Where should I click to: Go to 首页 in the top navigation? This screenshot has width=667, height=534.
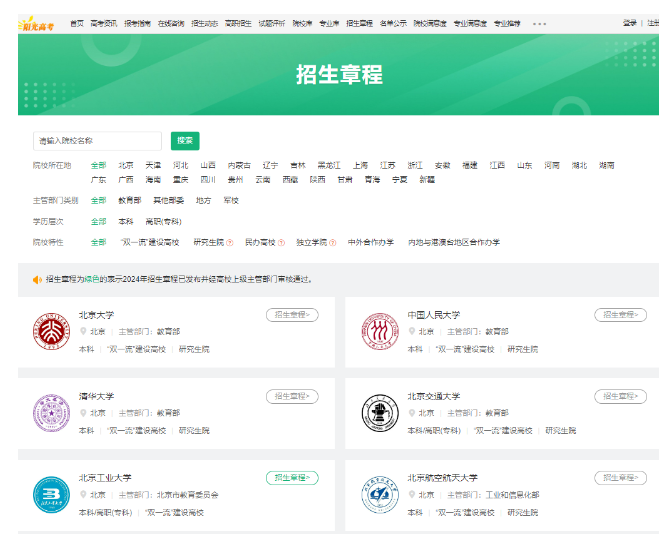(77, 23)
